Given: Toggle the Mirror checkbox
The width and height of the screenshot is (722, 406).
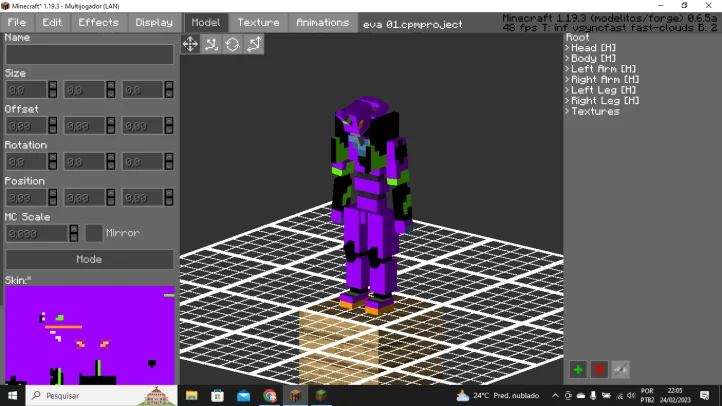Looking at the screenshot, I should [94, 233].
